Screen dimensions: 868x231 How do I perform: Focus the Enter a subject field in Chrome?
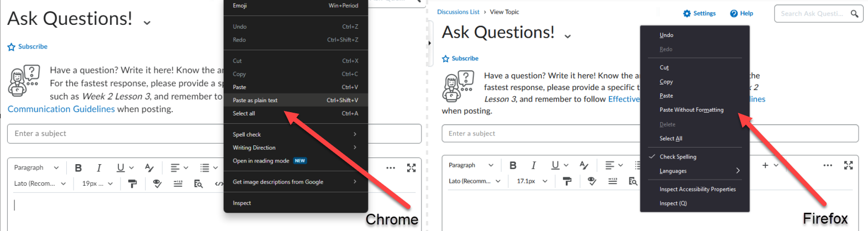coord(214,134)
